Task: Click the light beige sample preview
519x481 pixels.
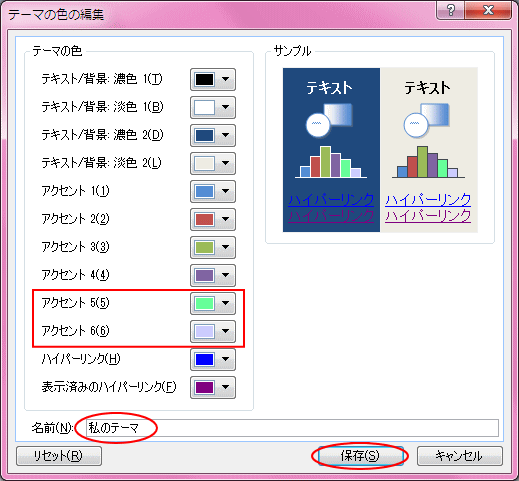Action: (x=429, y=150)
